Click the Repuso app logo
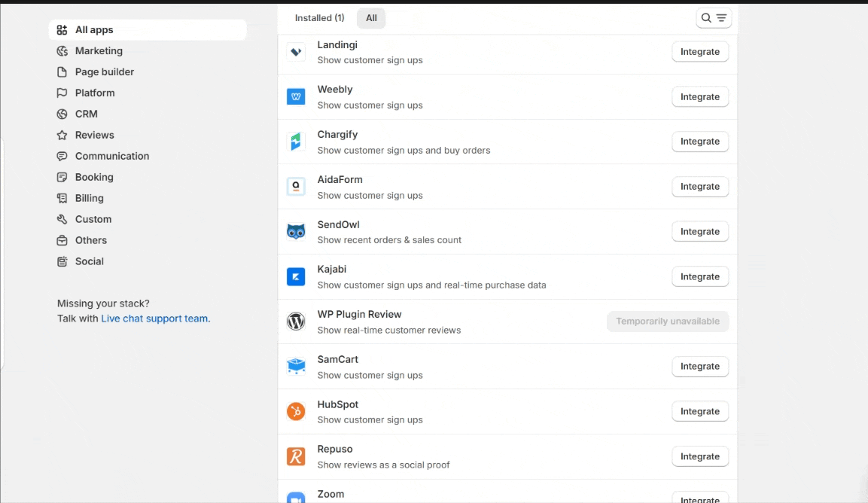 (296, 456)
